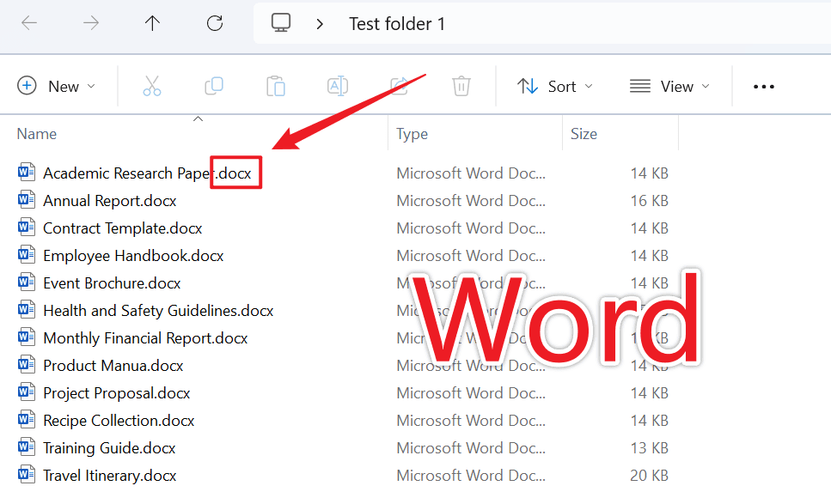Click the 13 KB size of Training Guide

(x=649, y=448)
